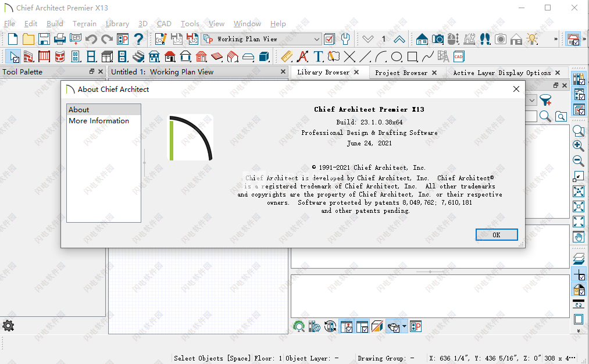The width and height of the screenshot is (589, 364).
Task: Open the Camera view tools
Action: pos(438,39)
